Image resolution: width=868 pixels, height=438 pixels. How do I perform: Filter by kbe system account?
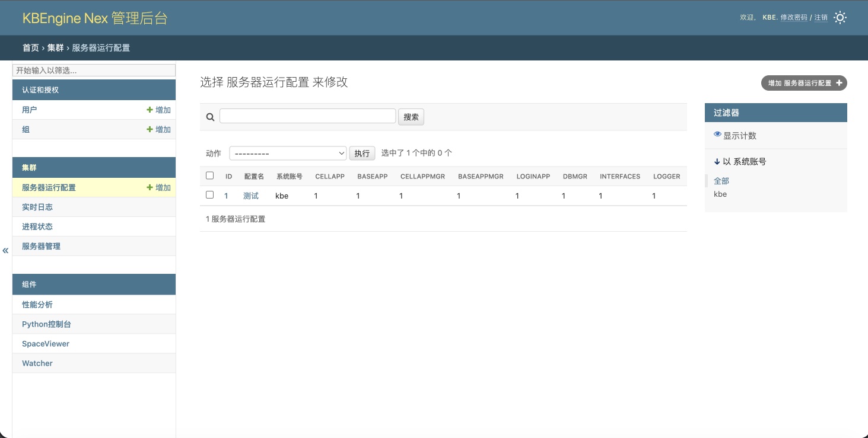point(720,194)
